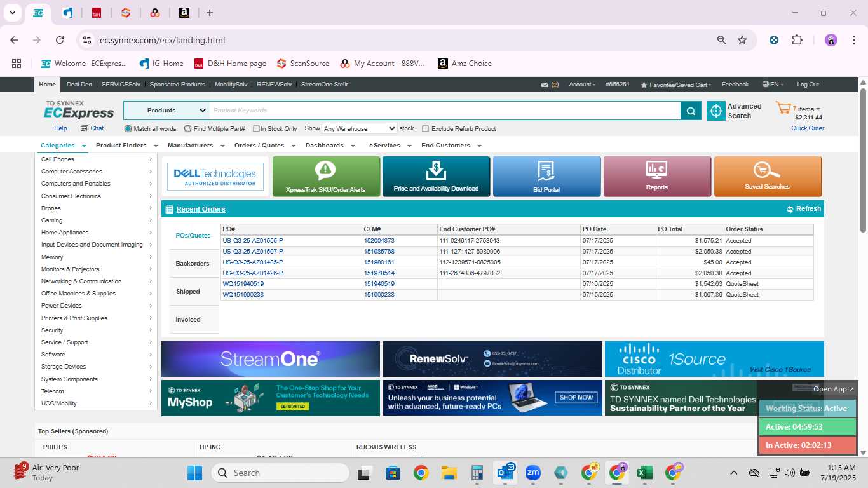This screenshot has height=488, width=868.
Task: Open the Products search type dropdown
Action: pyautogui.click(x=166, y=111)
